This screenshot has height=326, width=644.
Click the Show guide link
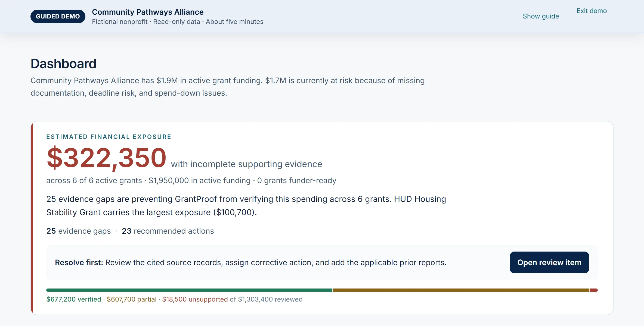pos(541,16)
